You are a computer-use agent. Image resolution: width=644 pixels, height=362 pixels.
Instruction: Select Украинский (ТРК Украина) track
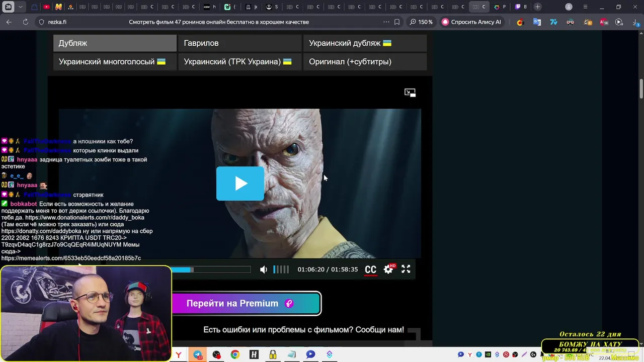[x=239, y=62]
